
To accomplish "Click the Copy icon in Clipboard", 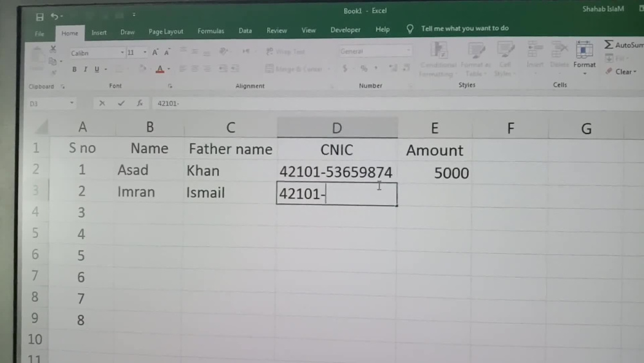I will point(53,61).
